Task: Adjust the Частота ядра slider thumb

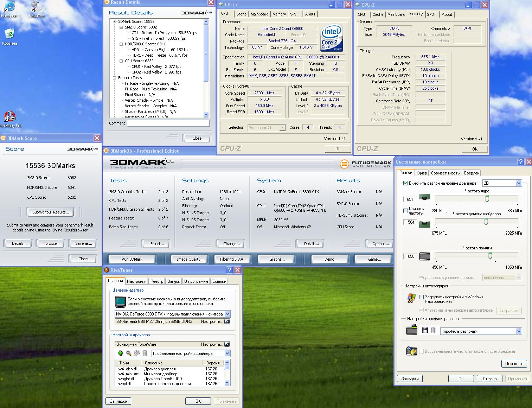Action: point(487,199)
